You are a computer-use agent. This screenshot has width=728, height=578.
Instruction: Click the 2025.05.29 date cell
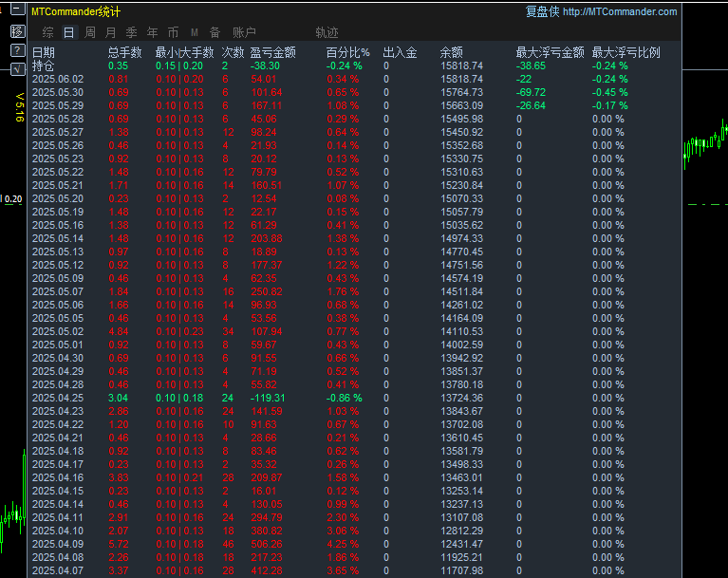(x=58, y=106)
